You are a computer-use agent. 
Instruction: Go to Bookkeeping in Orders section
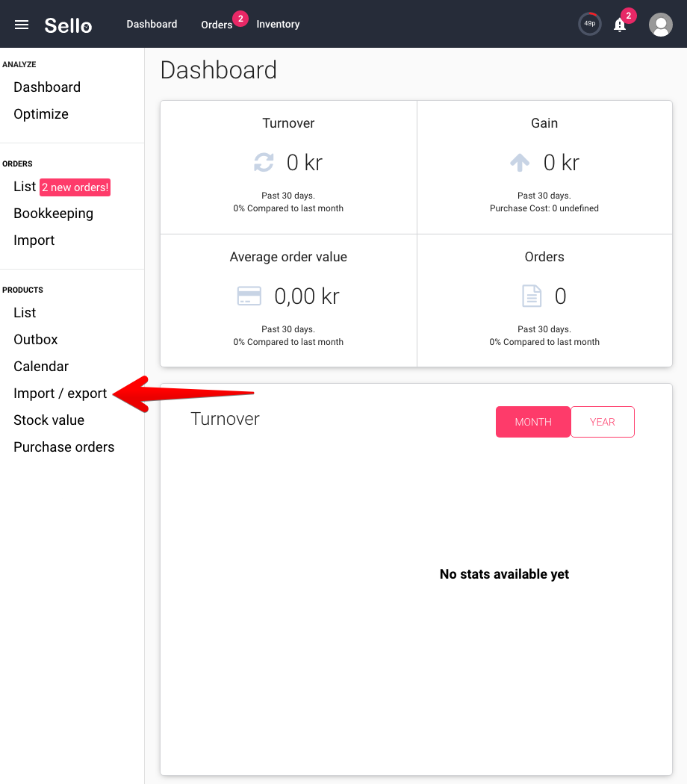(x=54, y=214)
